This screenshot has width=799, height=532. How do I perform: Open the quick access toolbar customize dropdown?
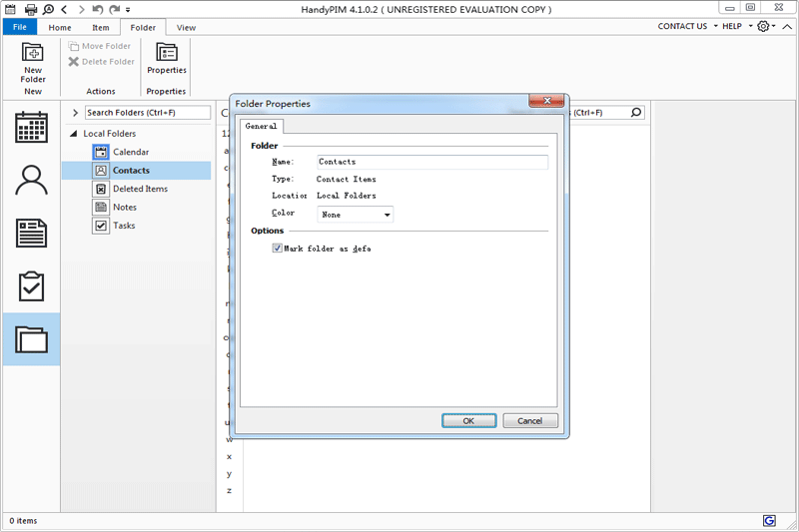click(x=128, y=10)
